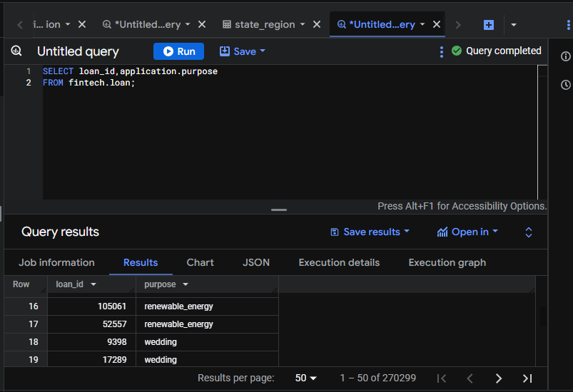View the JSON tab
The width and height of the screenshot is (573, 392).
pyautogui.click(x=256, y=262)
